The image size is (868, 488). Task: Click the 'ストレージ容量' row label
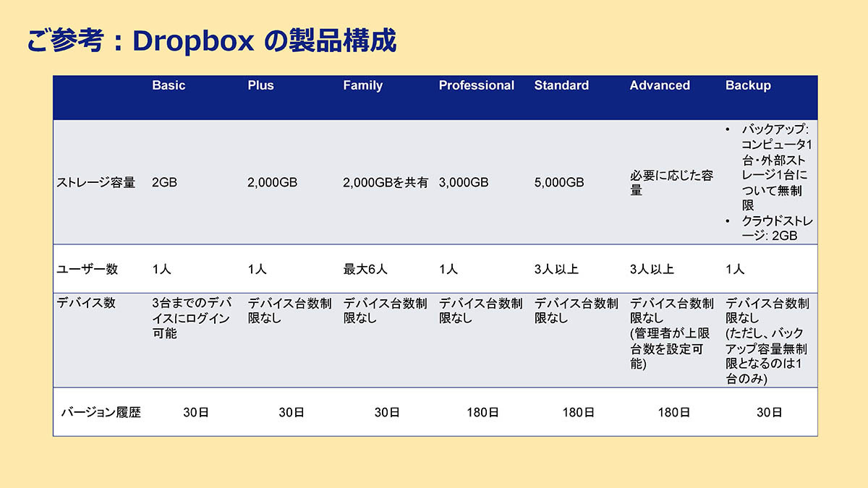(x=96, y=183)
